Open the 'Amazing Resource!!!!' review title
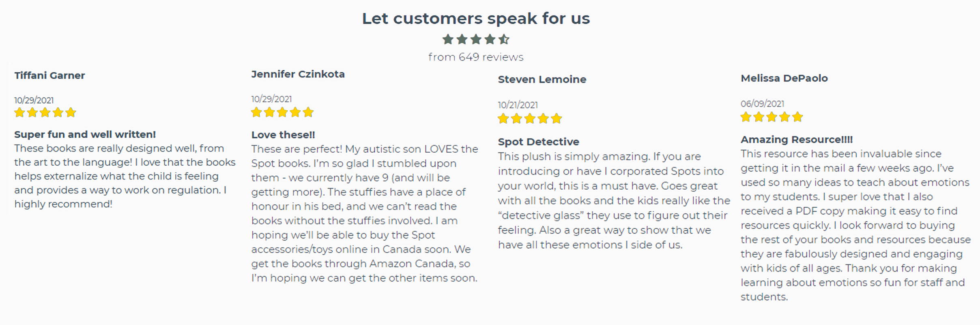This screenshot has height=325, width=980. click(797, 139)
